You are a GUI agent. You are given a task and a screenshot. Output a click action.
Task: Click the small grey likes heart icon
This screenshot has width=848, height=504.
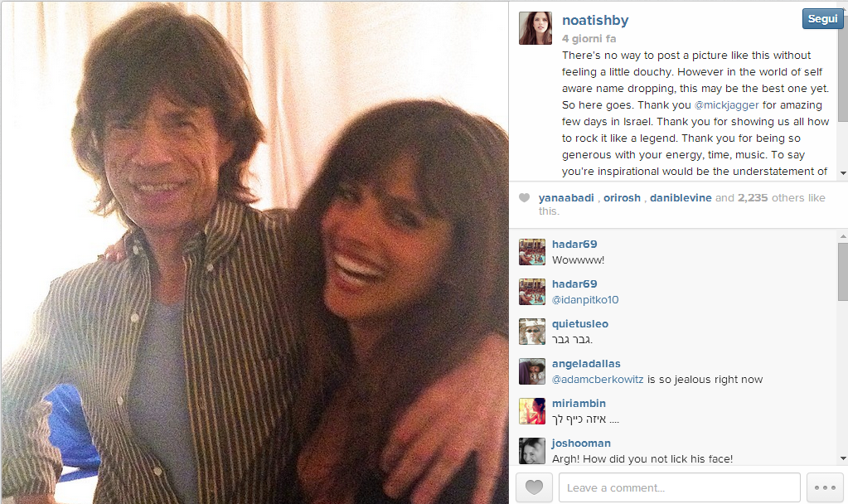tap(524, 198)
